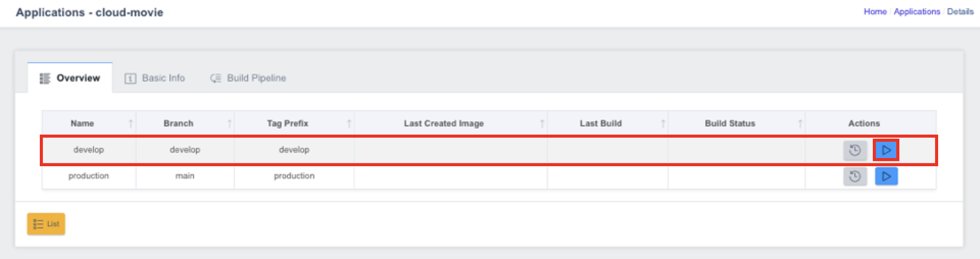Open build history for develop row

point(855,150)
